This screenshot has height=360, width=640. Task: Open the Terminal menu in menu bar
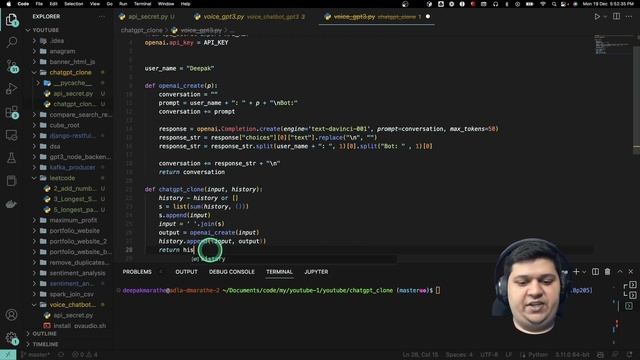coord(142,4)
